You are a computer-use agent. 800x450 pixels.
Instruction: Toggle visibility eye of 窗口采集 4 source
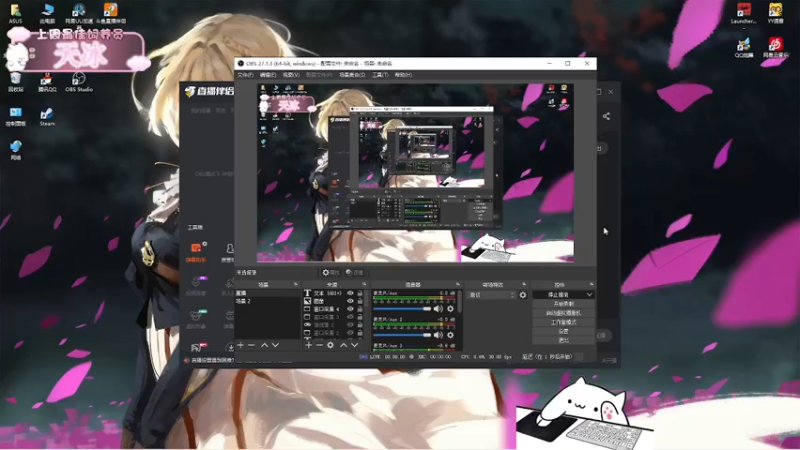[x=350, y=309]
